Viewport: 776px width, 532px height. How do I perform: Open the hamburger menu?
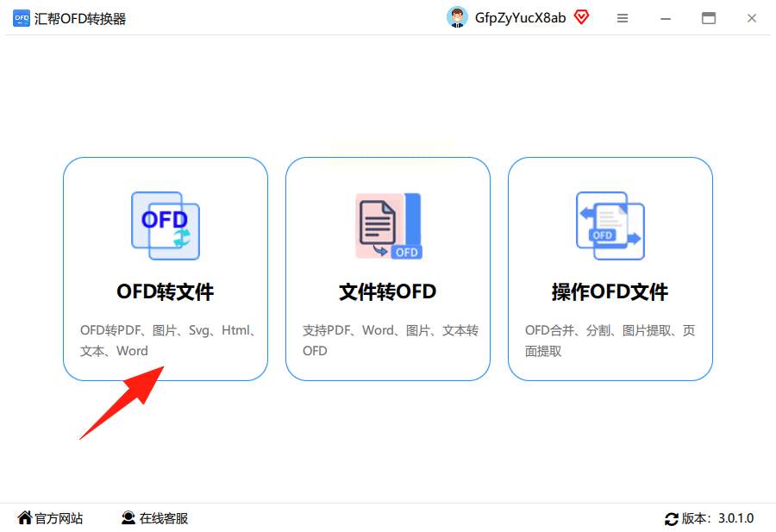623,18
